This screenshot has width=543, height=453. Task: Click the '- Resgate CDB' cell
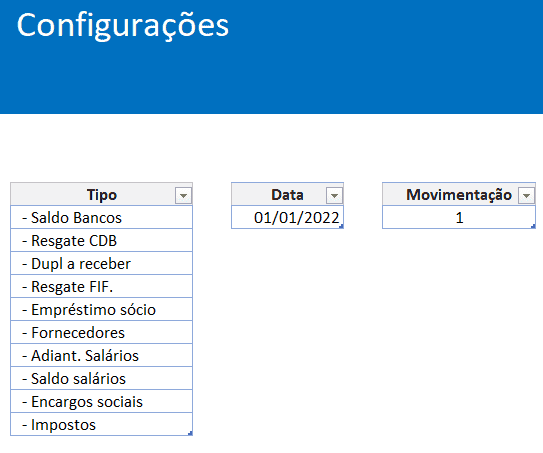point(101,240)
